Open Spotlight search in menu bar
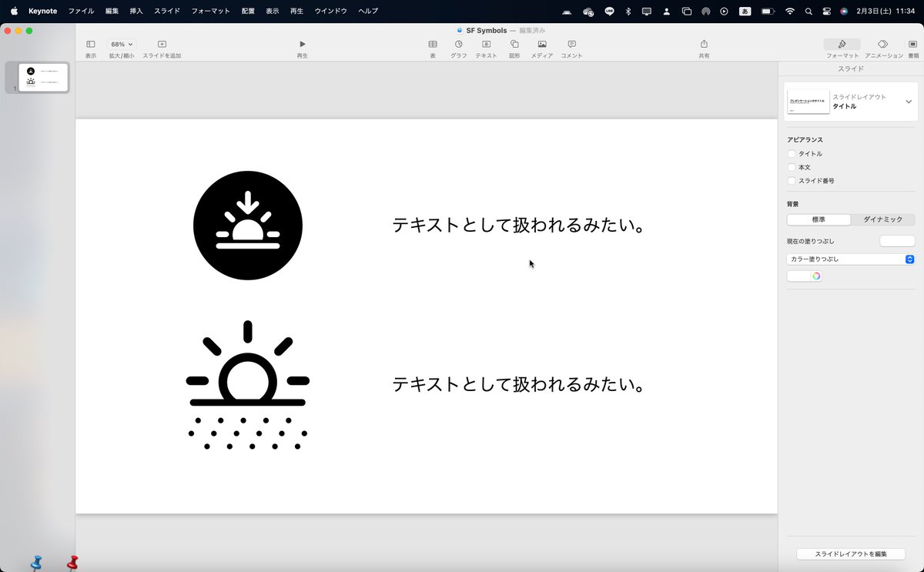This screenshot has height=572, width=924. point(808,12)
